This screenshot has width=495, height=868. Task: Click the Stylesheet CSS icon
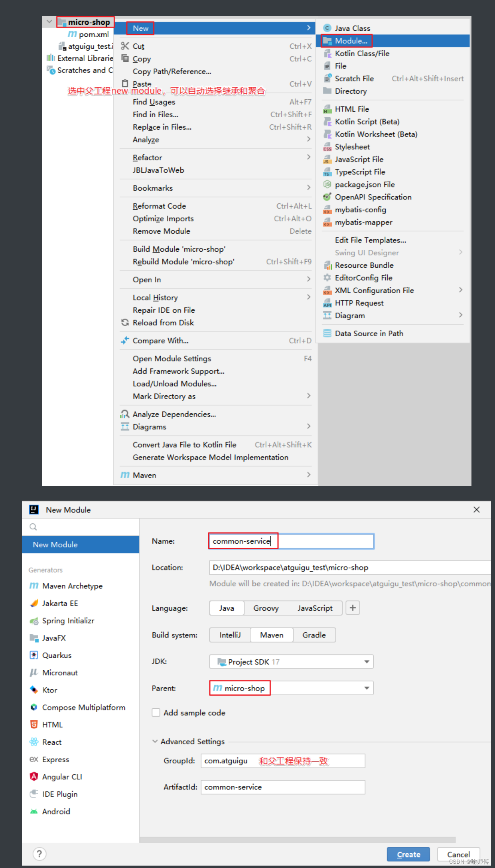[327, 147]
